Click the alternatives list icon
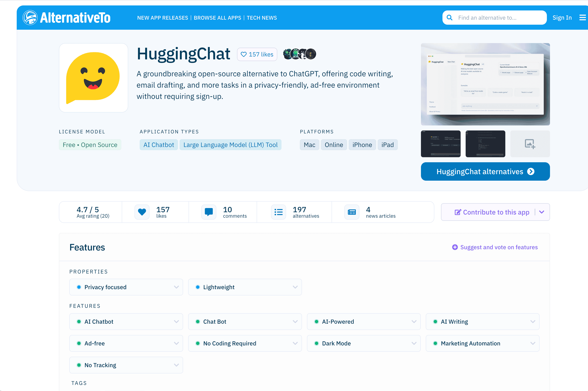The width and height of the screenshot is (588, 391). coord(278,212)
